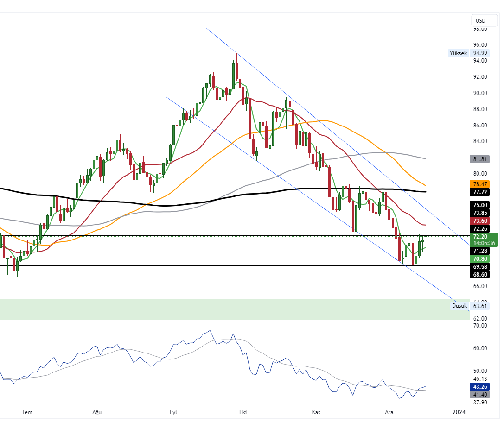Viewport: 504px width, 435px height.
Task: Click 2024 on the time axis
Action: click(459, 412)
